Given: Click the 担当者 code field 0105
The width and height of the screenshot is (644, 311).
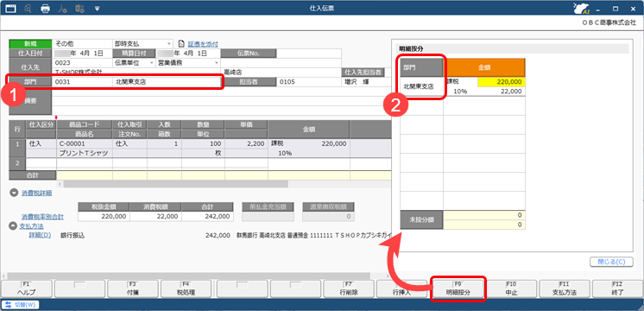Looking at the screenshot, I should tap(309, 82).
